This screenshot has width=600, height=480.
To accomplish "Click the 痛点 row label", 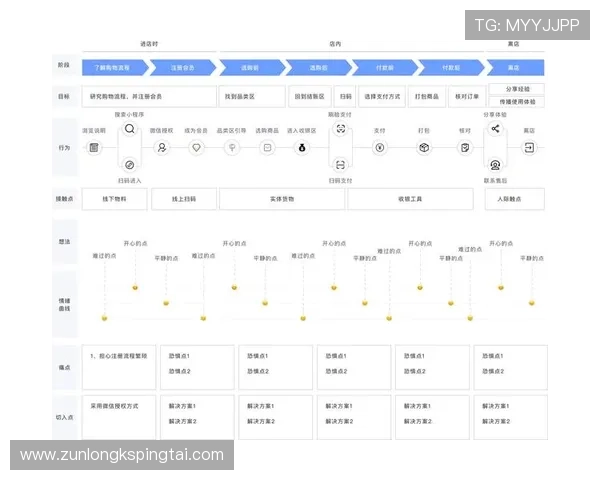I will (x=64, y=367).
